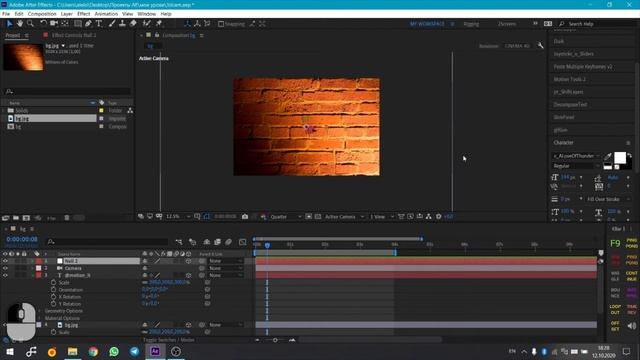The height and width of the screenshot is (360, 640).
Task: Click the wrench icon in composition panel
Action: [x=540, y=45]
